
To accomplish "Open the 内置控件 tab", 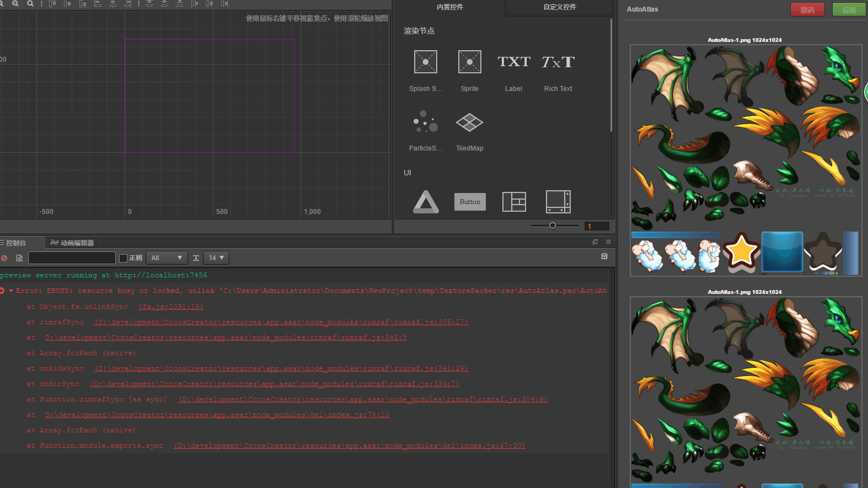I will pyautogui.click(x=450, y=7).
